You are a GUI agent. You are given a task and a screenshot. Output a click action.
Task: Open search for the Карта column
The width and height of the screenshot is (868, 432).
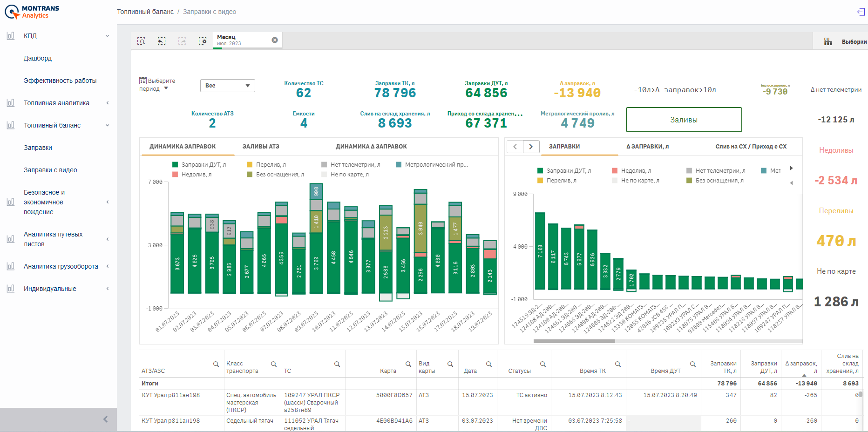[408, 364]
